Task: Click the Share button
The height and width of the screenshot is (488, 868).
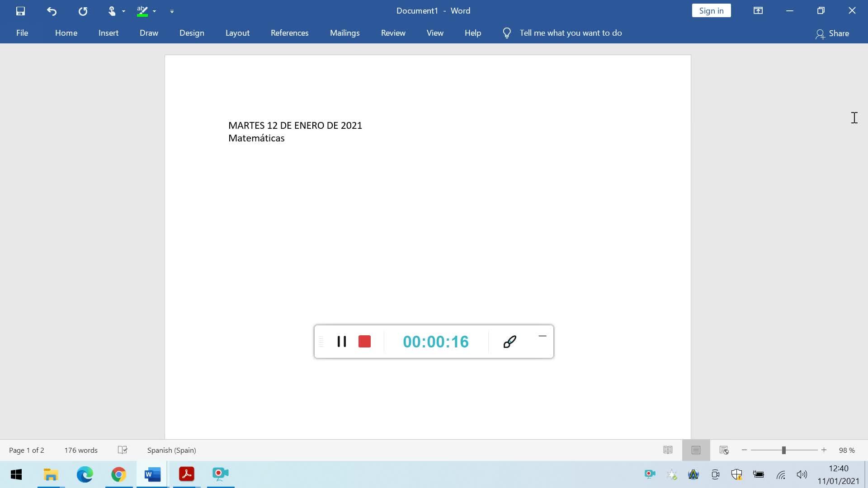Action: [x=832, y=33]
